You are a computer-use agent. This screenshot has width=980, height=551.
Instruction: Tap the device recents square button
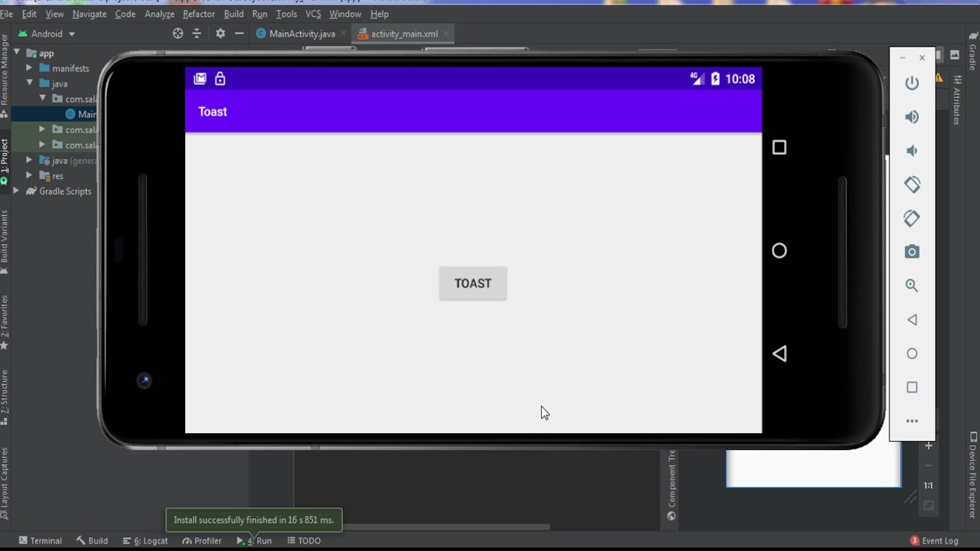click(779, 147)
